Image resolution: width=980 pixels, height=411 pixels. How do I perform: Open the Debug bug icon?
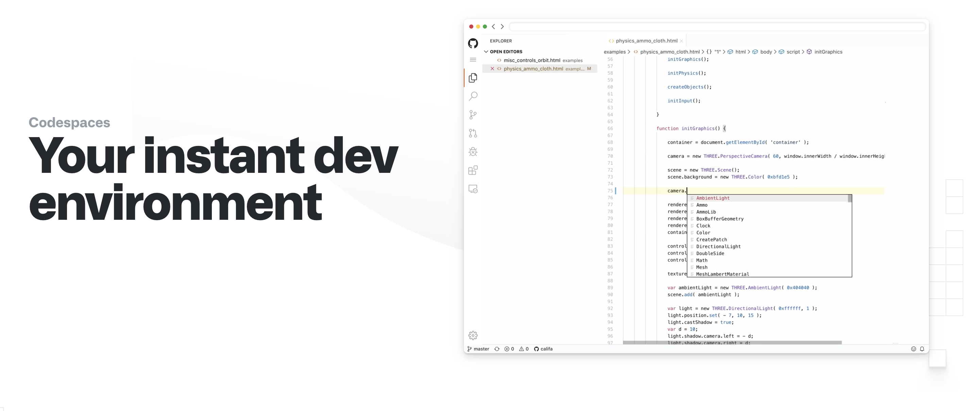pyautogui.click(x=473, y=151)
